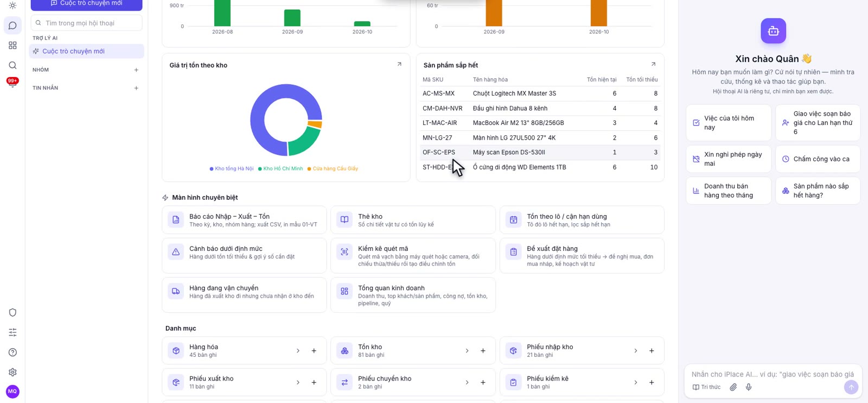Click Tri thức button in chat box
Image resolution: width=868 pixels, height=403 pixels.
click(x=706, y=387)
